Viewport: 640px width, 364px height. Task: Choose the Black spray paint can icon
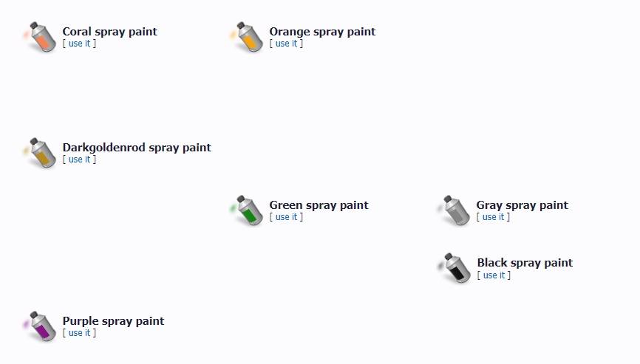point(455,268)
